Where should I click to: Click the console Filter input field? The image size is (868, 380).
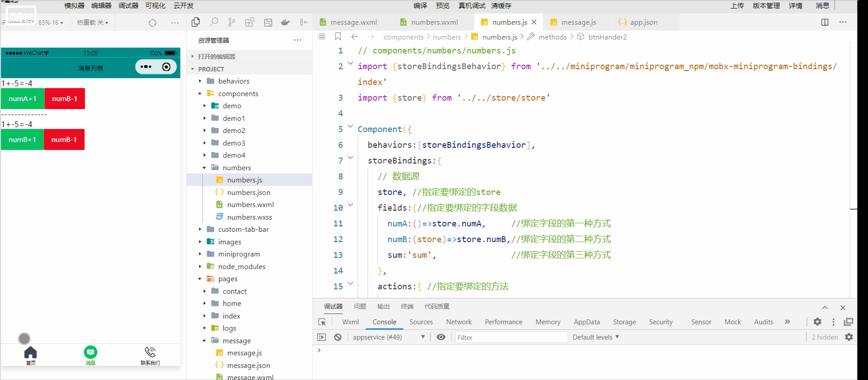coord(510,337)
